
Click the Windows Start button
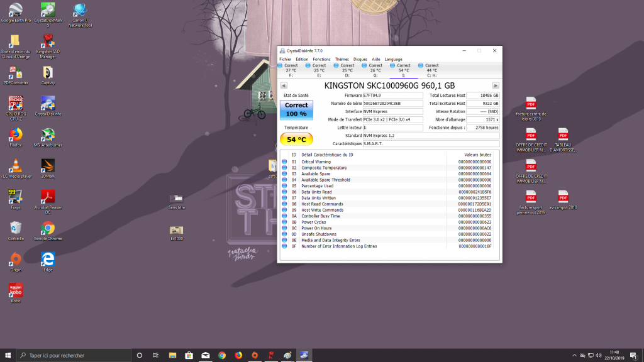[8, 355]
